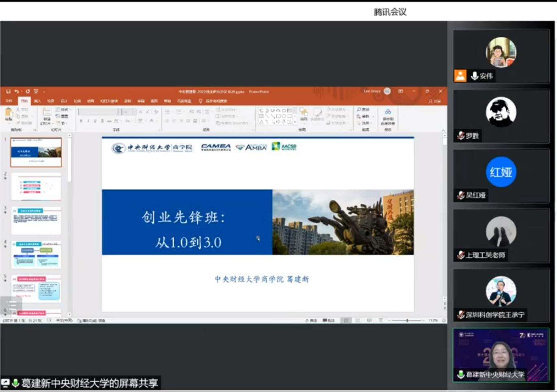
Task: Click the Save icon in quick access toolbar
Action: click(8, 91)
